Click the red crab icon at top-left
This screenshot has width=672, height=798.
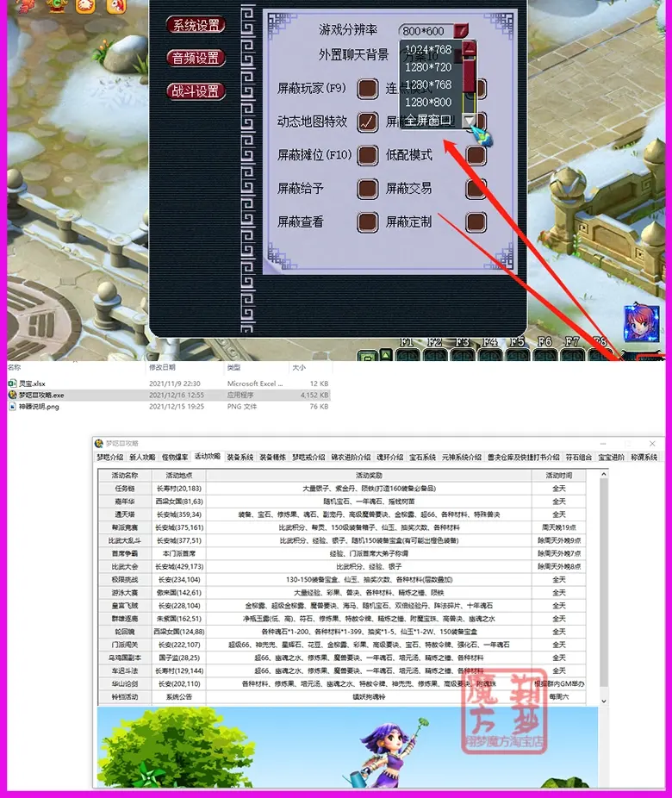pos(26,5)
